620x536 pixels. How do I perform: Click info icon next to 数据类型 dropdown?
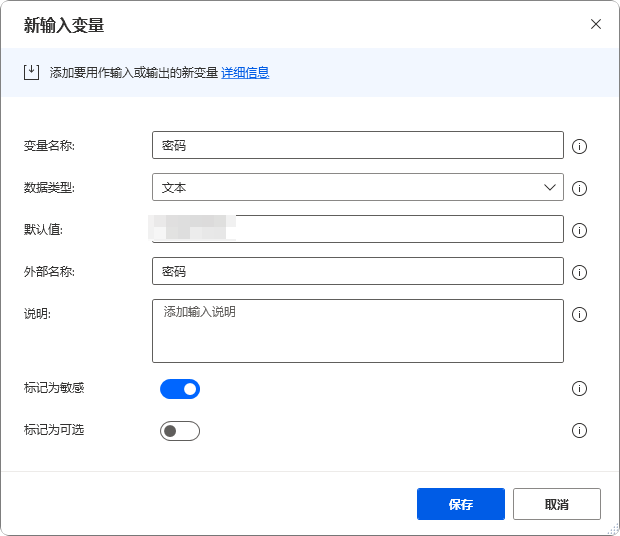tap(579, 188)
